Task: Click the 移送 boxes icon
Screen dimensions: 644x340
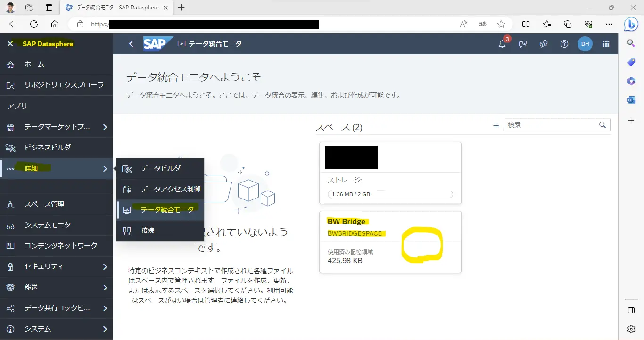Action: pyautogui.click(x=10, y=288)
